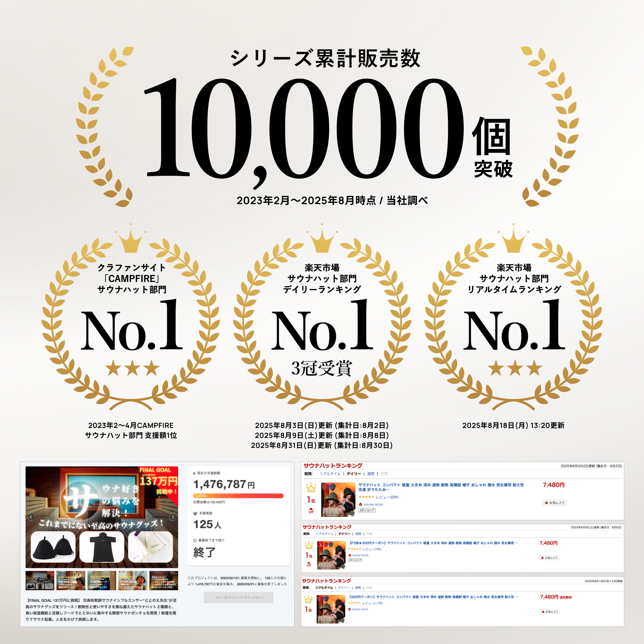644x644 pixels.
Task: Toggle お気に入り favorite in the third ranking panel
Action: [550, 612]
